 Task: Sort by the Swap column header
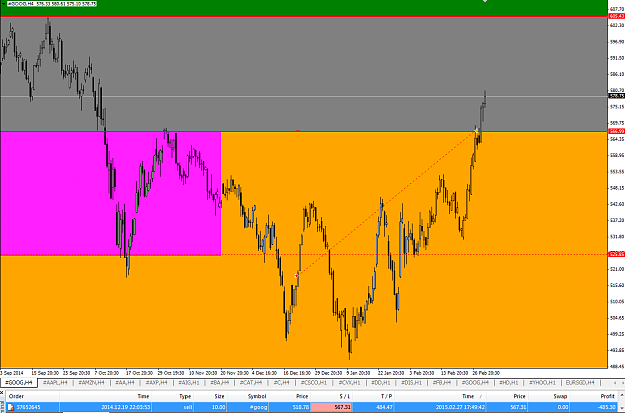(560, 396)
